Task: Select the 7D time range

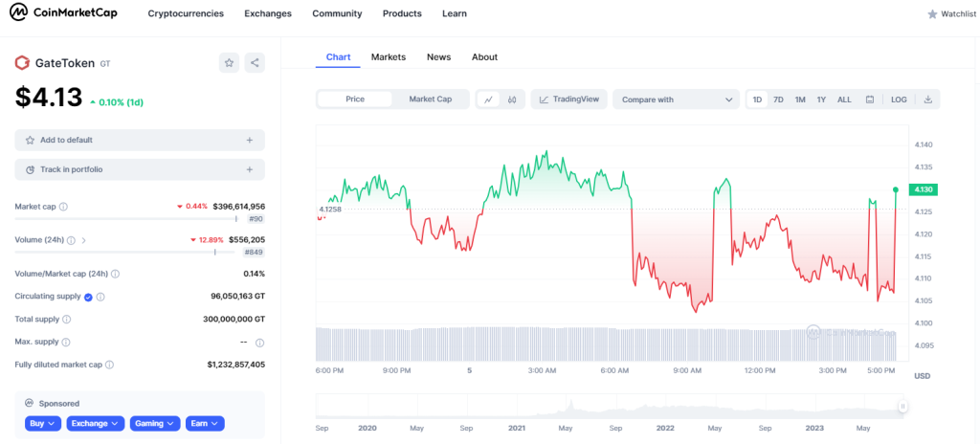Action: [778, 100]
